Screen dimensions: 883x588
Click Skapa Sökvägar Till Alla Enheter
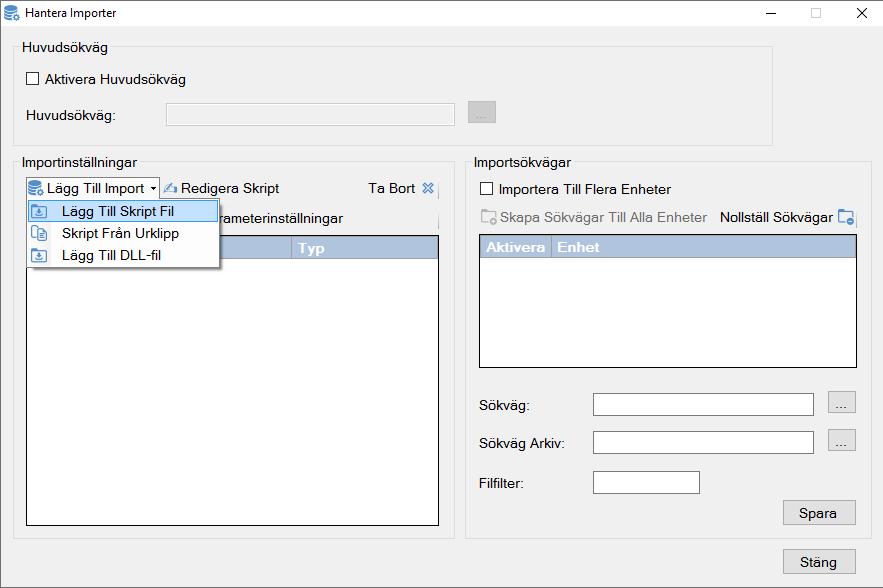(x=594, y=217)
